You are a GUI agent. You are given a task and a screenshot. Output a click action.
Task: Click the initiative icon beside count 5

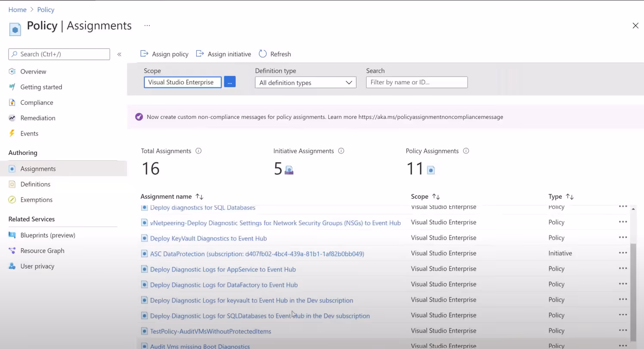click(x=289, y=170)
